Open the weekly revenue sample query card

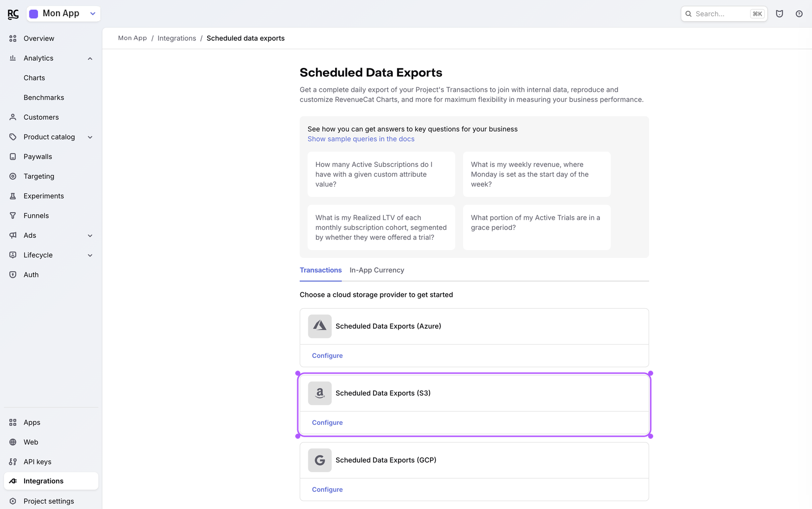point(537,174)
